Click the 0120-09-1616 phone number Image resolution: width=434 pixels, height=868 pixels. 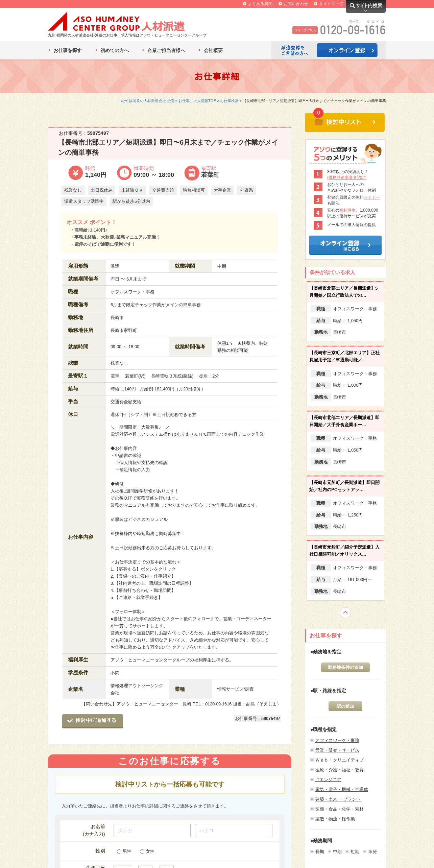[x=353, y=30]
